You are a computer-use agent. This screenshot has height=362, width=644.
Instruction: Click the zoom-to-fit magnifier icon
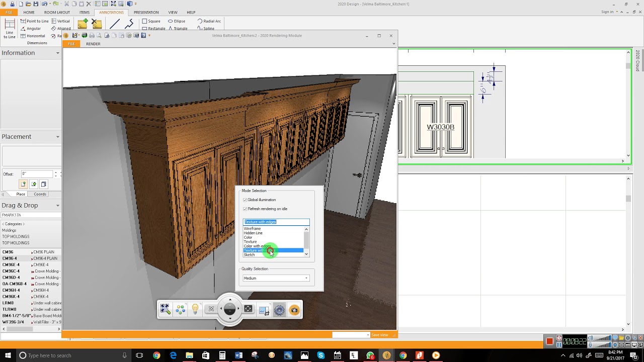(165, 310)
